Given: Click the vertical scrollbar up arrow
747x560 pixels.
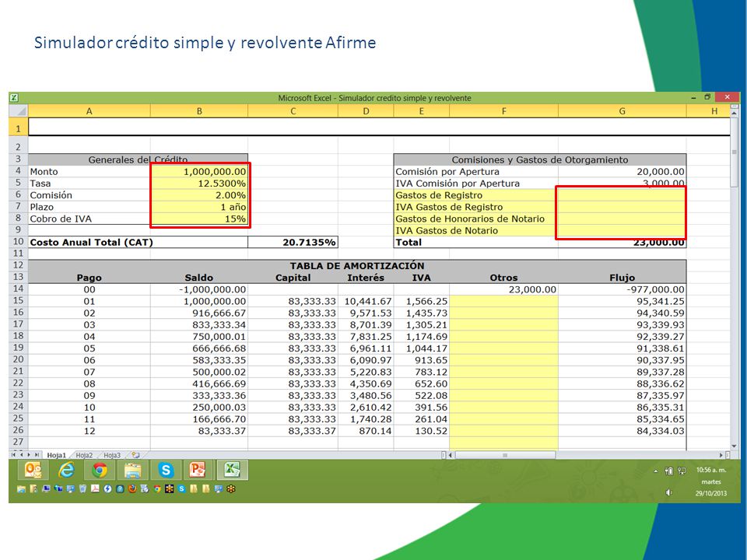Looking at the screenshot, I should click(x=734, y=113).
